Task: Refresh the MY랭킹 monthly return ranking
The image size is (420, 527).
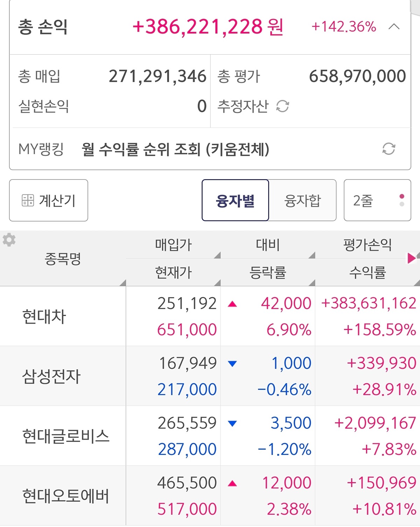Action: [x=388, y=149]
